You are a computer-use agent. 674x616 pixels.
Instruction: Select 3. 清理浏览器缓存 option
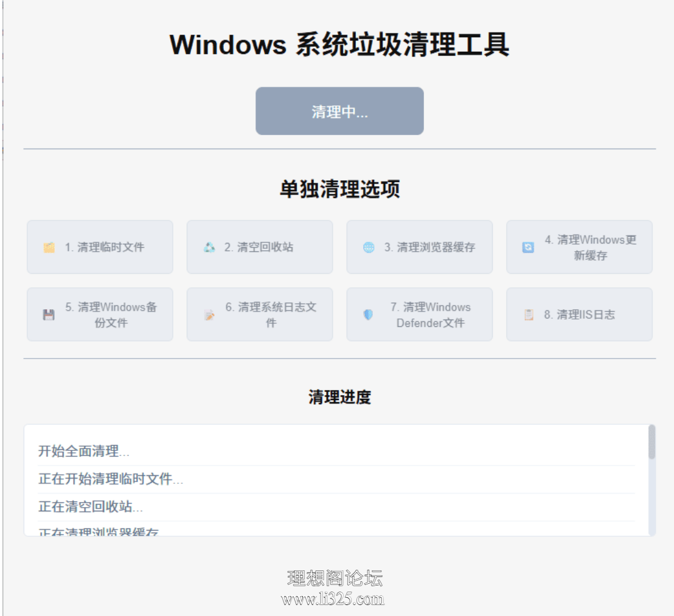[420, 247]
